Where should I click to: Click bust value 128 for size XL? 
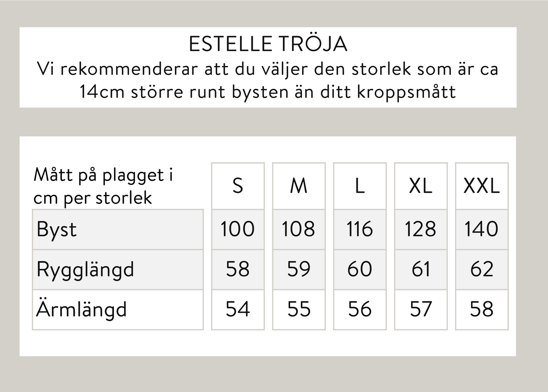421,229
